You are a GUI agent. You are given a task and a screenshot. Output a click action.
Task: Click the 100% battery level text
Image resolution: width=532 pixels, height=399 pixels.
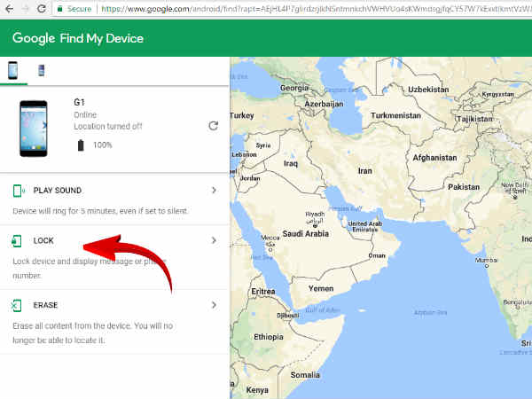pyautogui.click(x=103, y=145)
